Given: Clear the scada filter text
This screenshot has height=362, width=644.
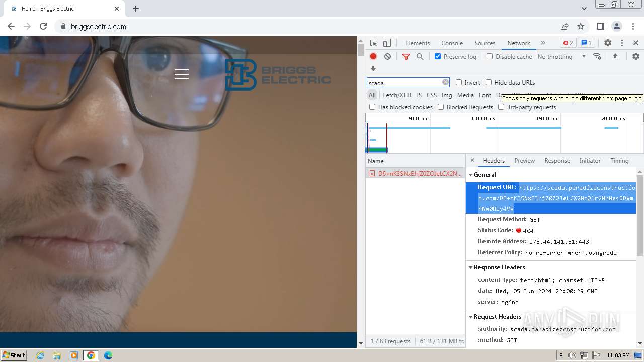Looking at the screenshot, I should pyautogui.click(x=445, y=82).
